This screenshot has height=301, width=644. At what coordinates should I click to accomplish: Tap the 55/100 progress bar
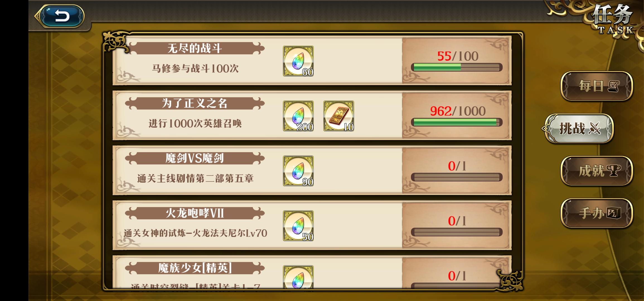(x=457, y=67)
